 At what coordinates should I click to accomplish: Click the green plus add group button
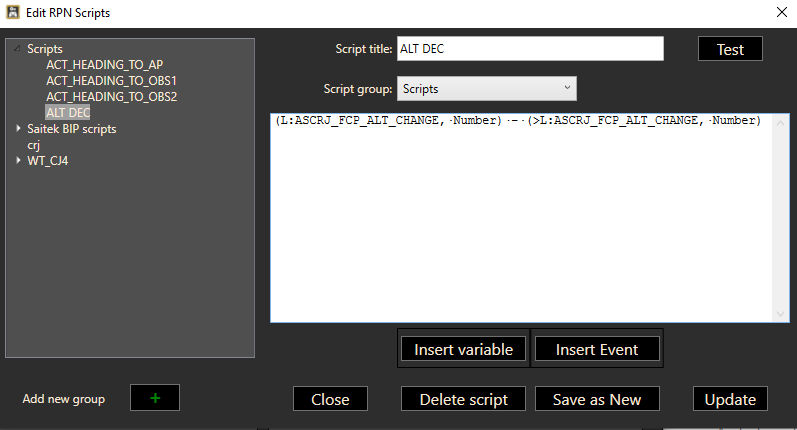click(x=154, y=398)
